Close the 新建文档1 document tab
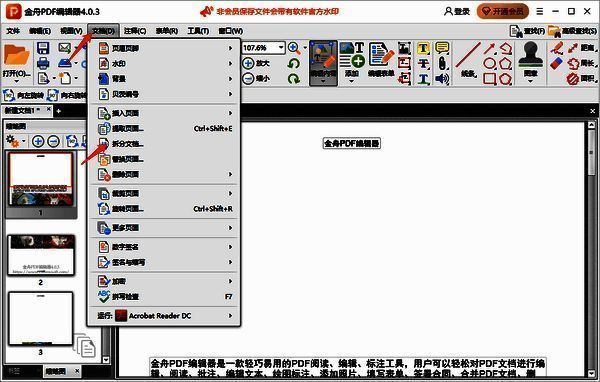 (48, 109)
